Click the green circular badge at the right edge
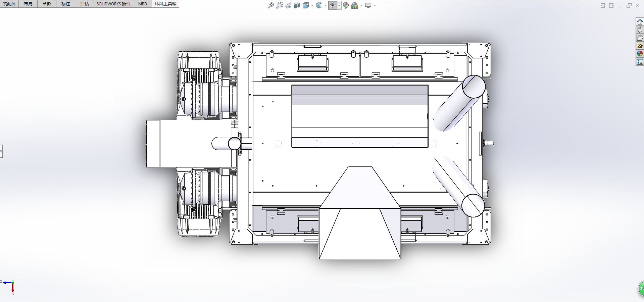 pos(641,289)
